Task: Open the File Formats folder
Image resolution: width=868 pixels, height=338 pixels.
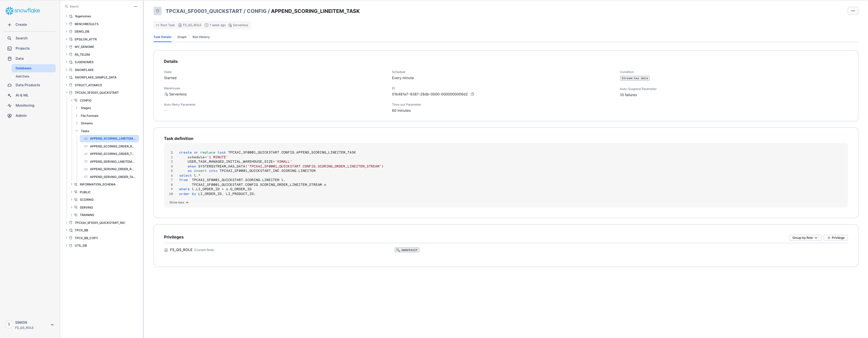Action: click(90, 116)
